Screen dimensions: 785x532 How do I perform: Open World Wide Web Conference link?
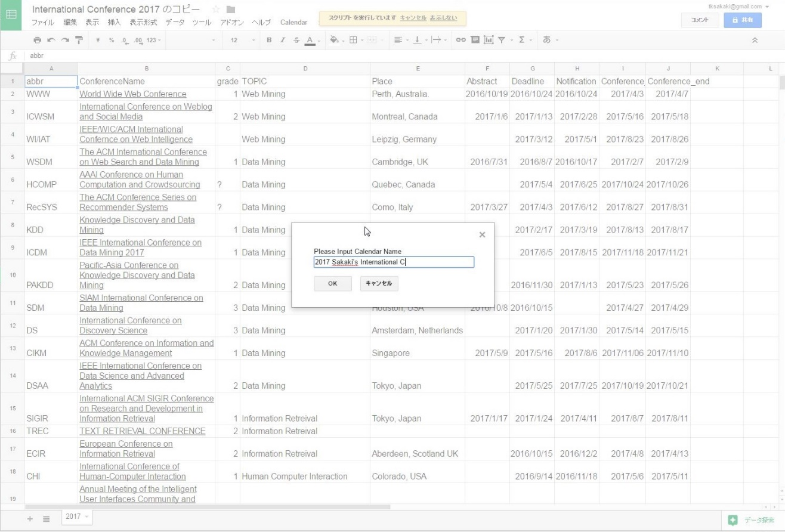pos(133,94)
